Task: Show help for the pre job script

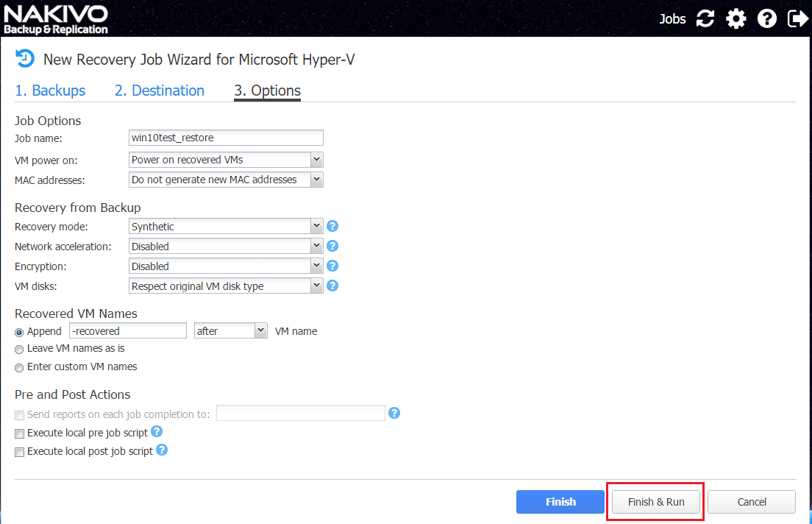Action: [157, 432]
